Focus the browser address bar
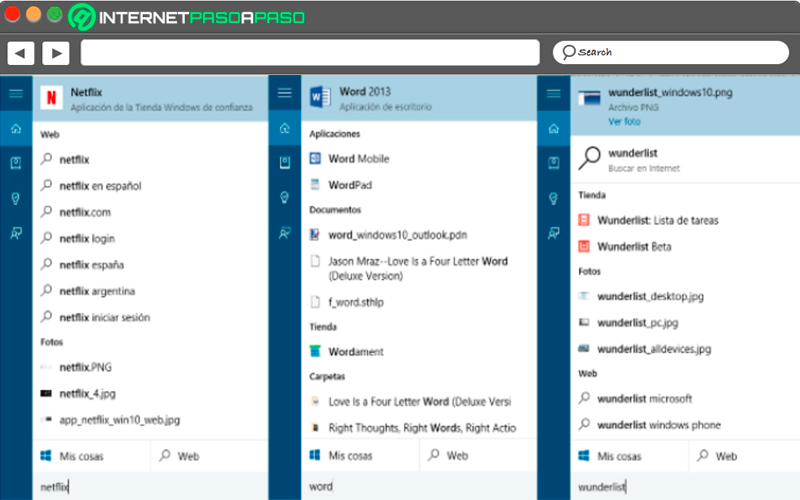 tap(310, 52)
